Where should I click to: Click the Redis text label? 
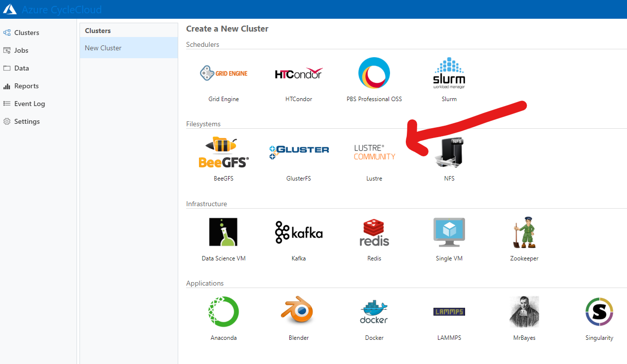(374, 258)
